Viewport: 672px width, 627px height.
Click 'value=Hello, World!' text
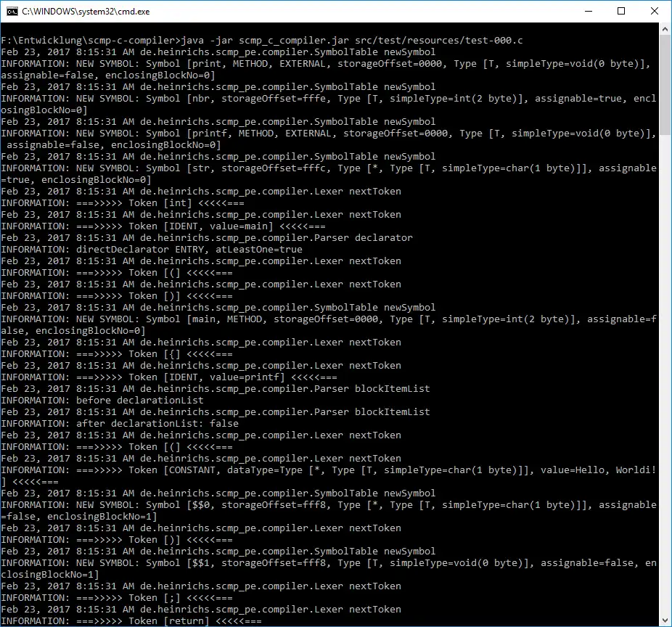(598, 470)
